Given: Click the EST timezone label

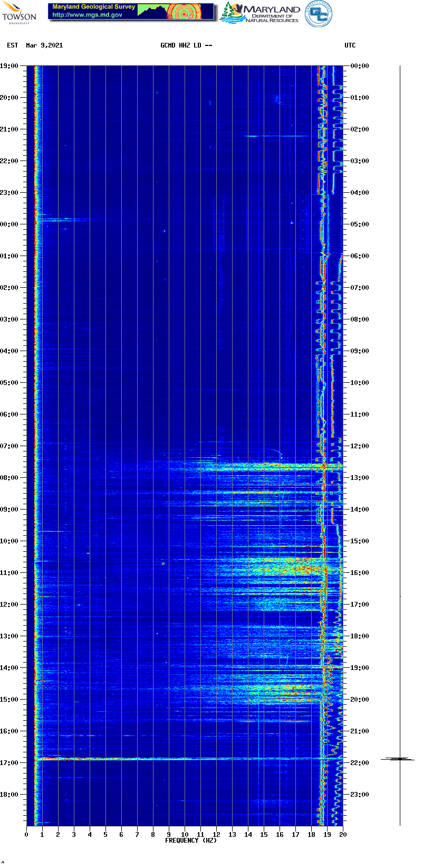Looking at the screenshot, I should click(13, 45).
